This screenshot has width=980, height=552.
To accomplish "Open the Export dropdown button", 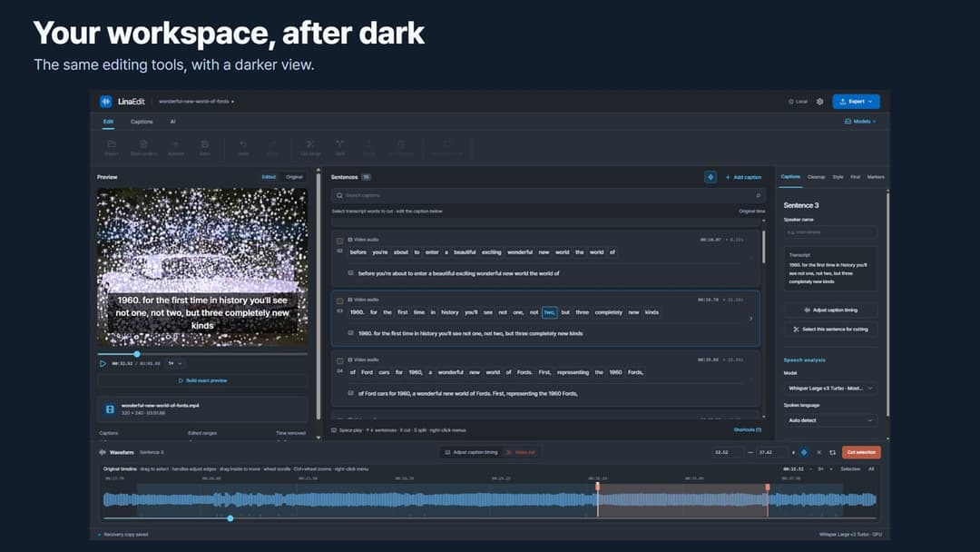I will 856,102.
